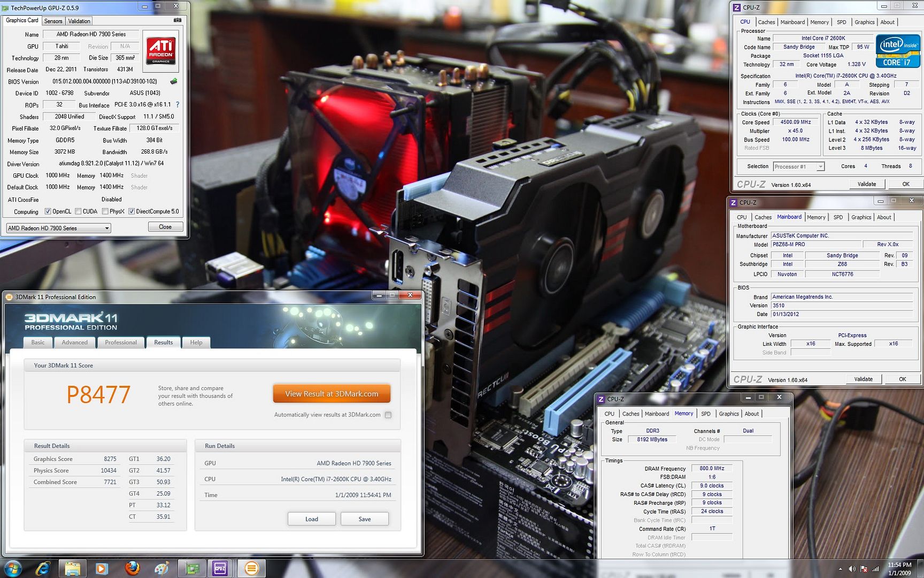The image size is (924, 578).
Task: Click the ATI Radeon logo in GPU-Z
Action: pos(161,51)
